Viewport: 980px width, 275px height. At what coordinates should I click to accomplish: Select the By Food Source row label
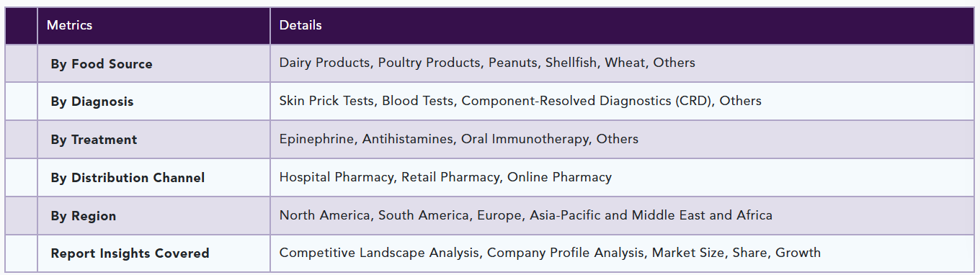point(102,64)
